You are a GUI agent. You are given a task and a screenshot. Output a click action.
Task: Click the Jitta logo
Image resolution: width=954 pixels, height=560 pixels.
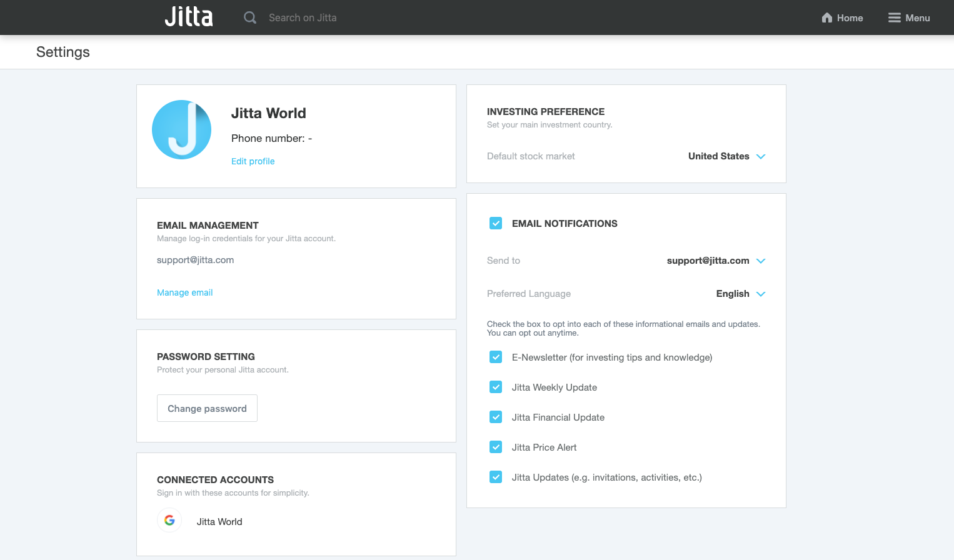pos(189,17)
